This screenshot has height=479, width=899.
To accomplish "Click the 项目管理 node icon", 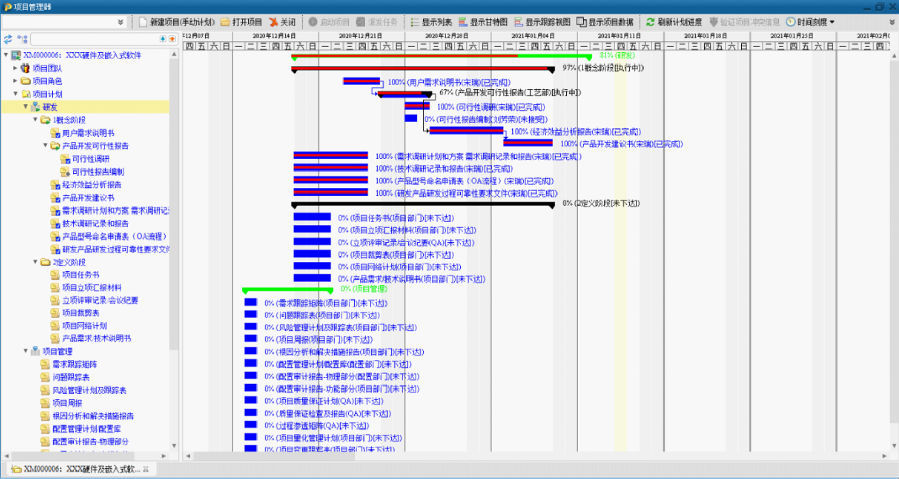I will click(36, 351).
